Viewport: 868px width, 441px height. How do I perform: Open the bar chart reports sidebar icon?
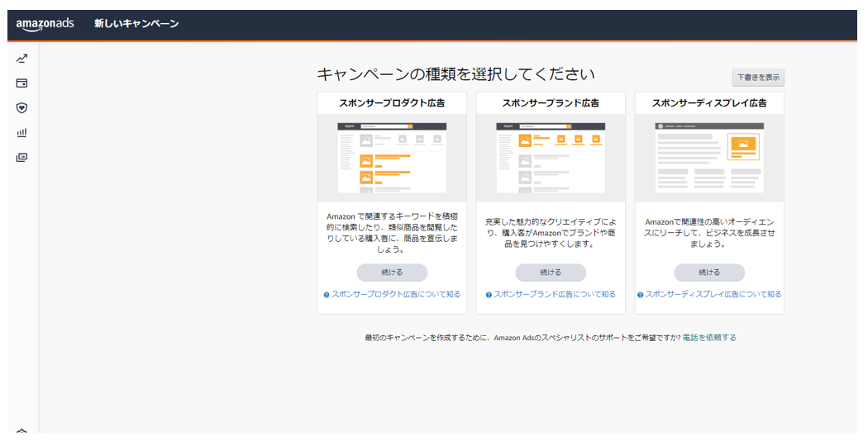(x=21, y=133)
